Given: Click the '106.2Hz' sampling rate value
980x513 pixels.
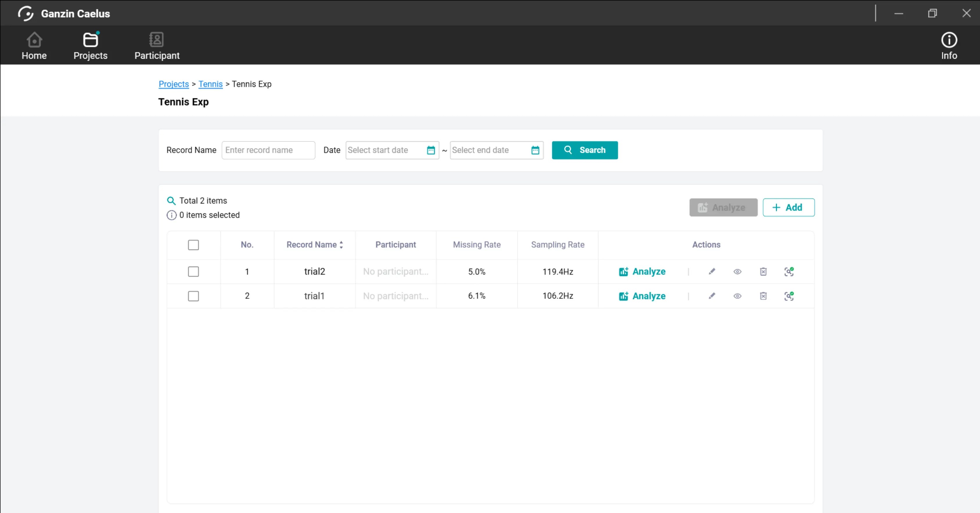Looking at the screenshot, I should click(x=558, y=296).
